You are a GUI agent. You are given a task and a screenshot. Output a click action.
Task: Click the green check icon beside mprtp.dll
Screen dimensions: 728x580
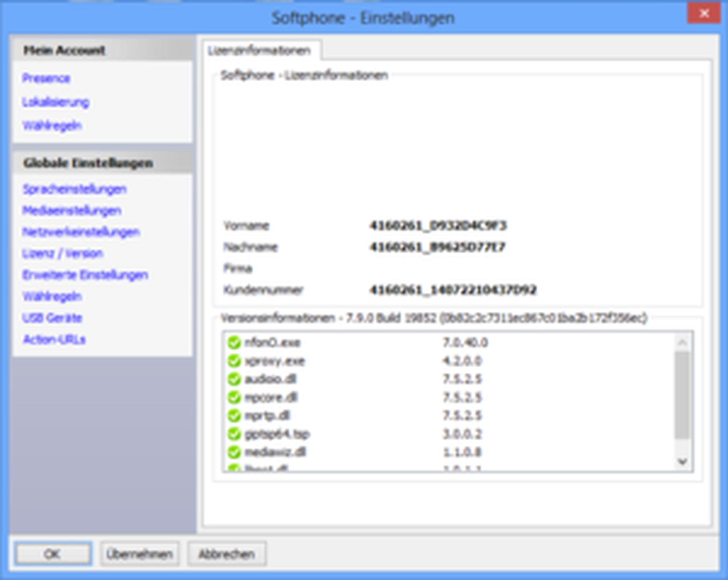click(234, 415)
